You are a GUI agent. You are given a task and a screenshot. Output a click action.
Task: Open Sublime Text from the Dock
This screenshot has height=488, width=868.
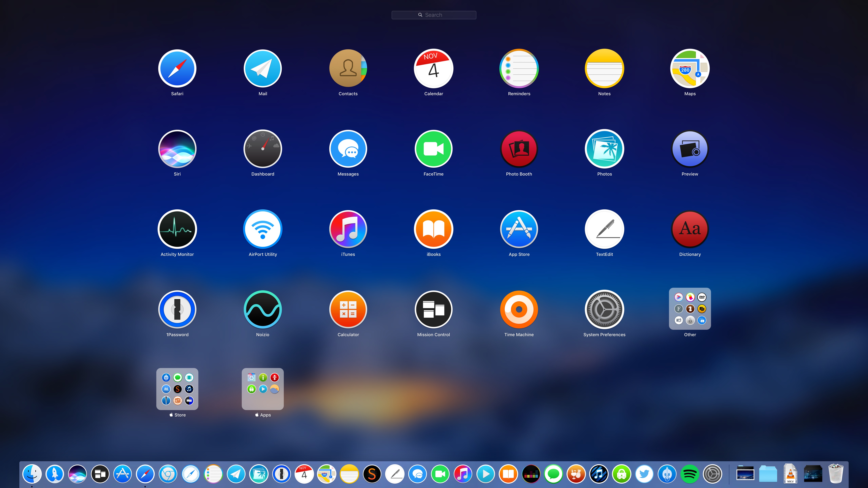[372, 474]
